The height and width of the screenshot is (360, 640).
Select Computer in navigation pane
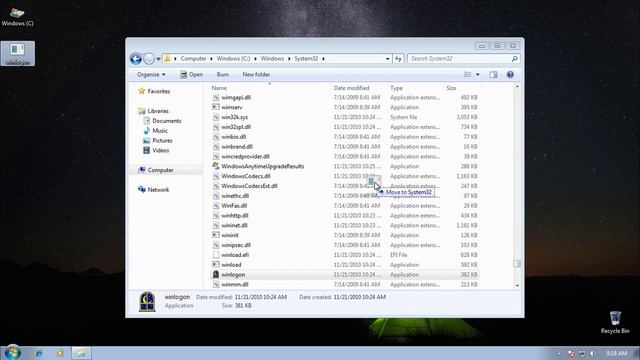[156, 170]
